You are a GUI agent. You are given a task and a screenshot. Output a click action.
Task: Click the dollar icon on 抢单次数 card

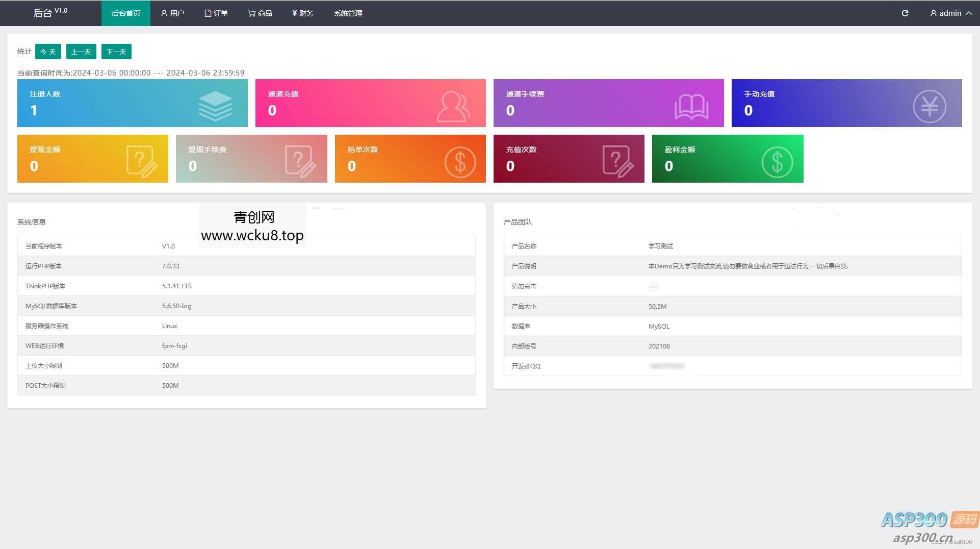(x=459, y=162)
